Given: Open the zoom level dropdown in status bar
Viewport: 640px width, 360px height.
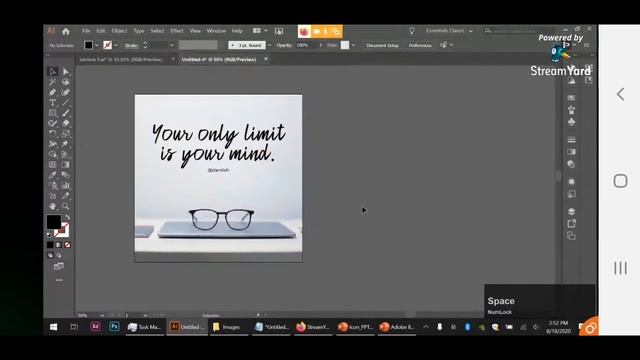Looking at the screenshot, I should (x=102, y=316).
